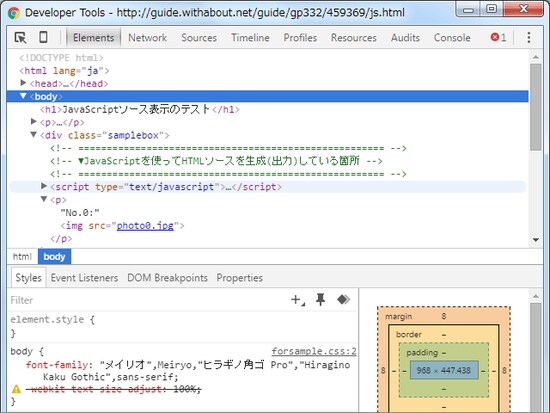The height and width of the screenshot is (413, 550).
Task: Select the Properties tab
Action: click(239, 278)
